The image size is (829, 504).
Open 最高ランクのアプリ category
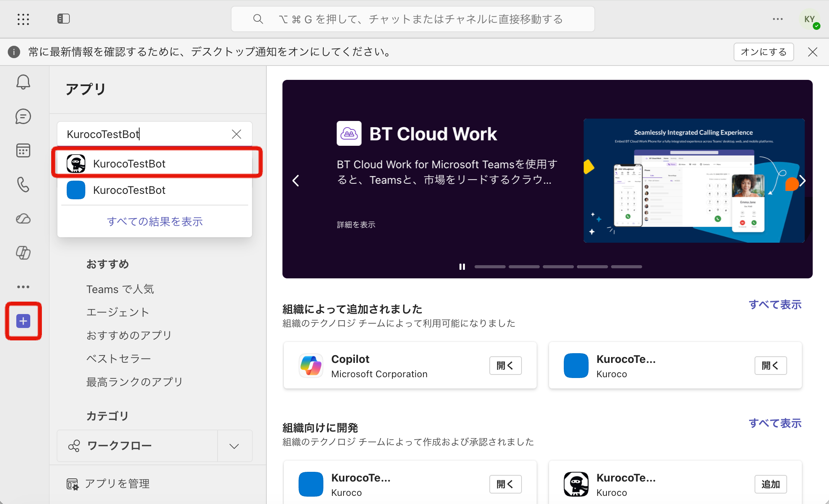pos(135,382)
